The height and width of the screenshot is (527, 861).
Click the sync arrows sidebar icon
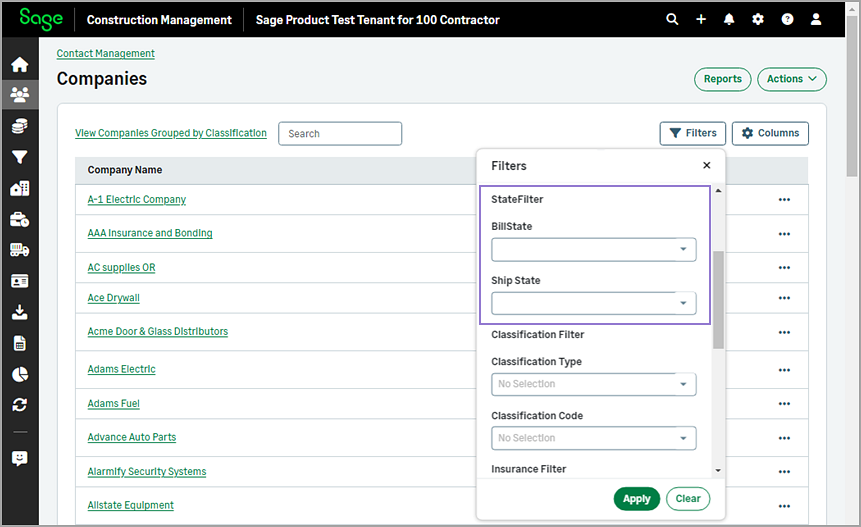20,405
